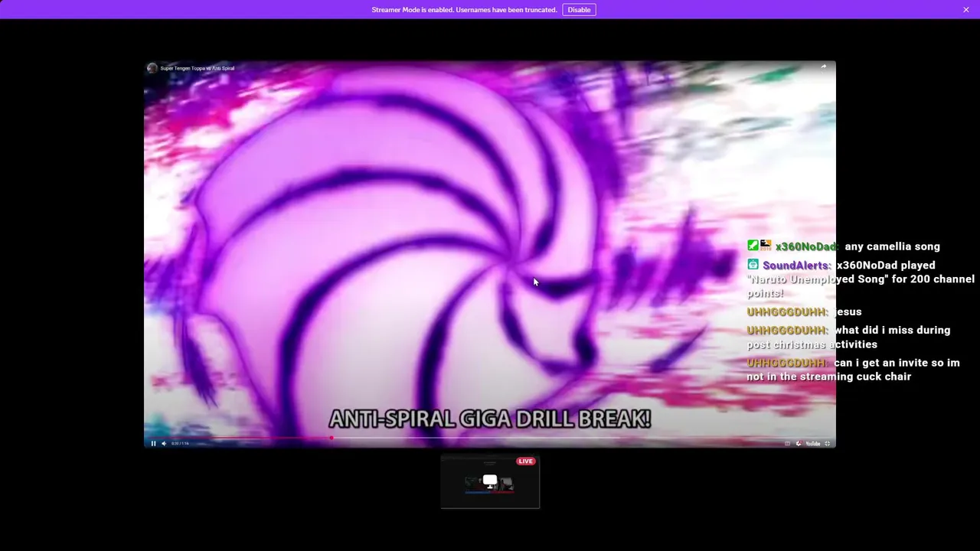Toggle subtitles with the captions icon
The height and width of the screenshot is (551, 980).
(x=787, y=443)
